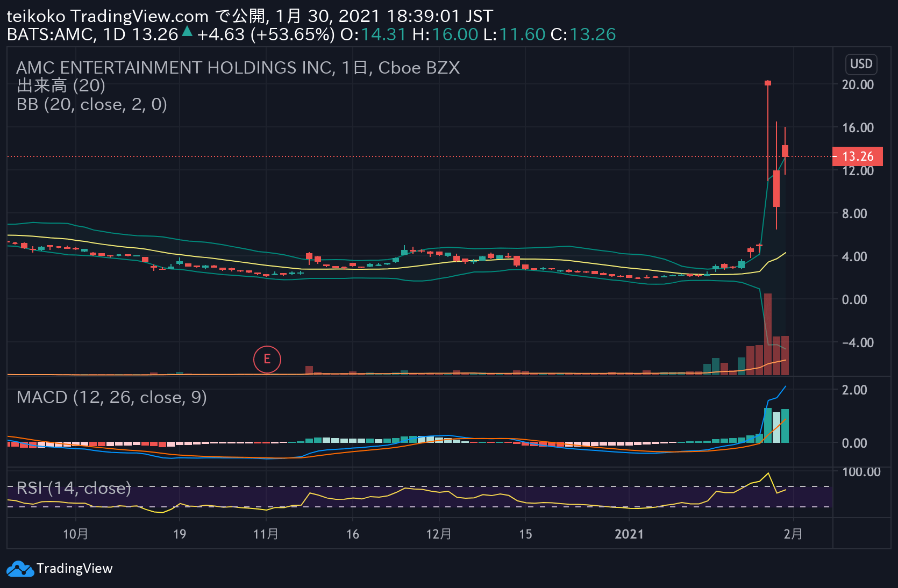
Task: Select the MACD (12, 26, close, 9) label
Action: point(112,397)
